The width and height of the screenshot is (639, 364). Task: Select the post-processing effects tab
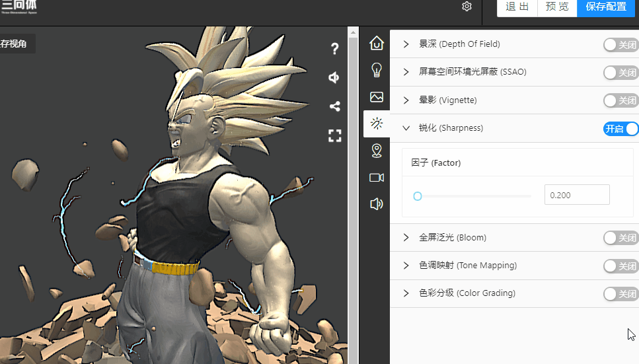pyautogui.click(x=377, y=124)
